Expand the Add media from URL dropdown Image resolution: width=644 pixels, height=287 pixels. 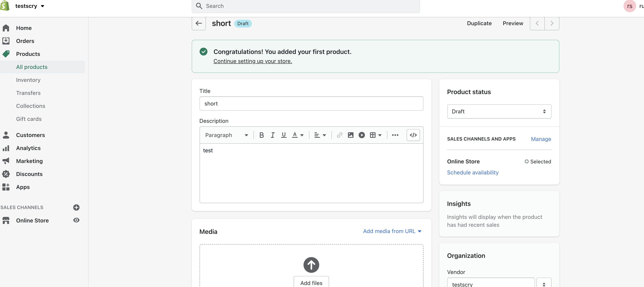pos(392,231)
